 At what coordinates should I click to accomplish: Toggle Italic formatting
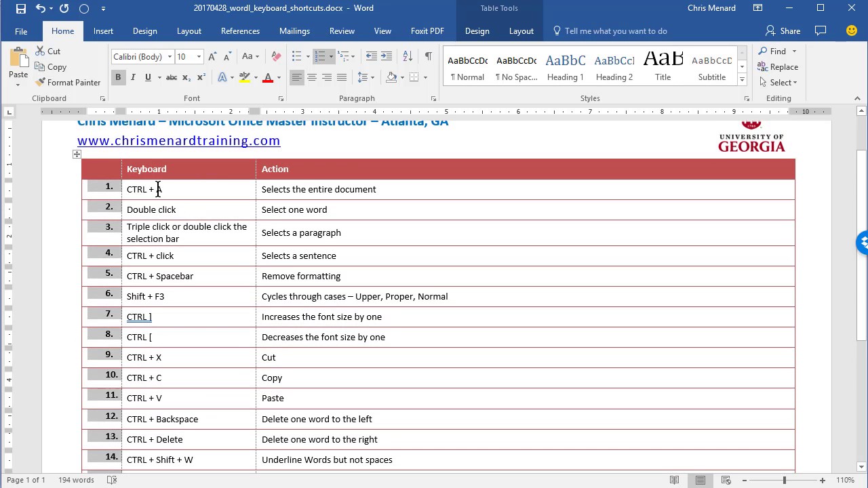133,77
